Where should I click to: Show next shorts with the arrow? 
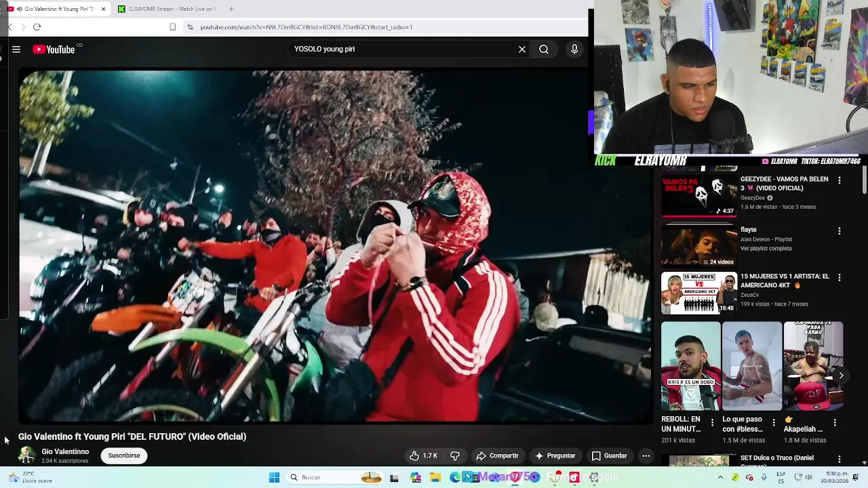click(841, 375)
